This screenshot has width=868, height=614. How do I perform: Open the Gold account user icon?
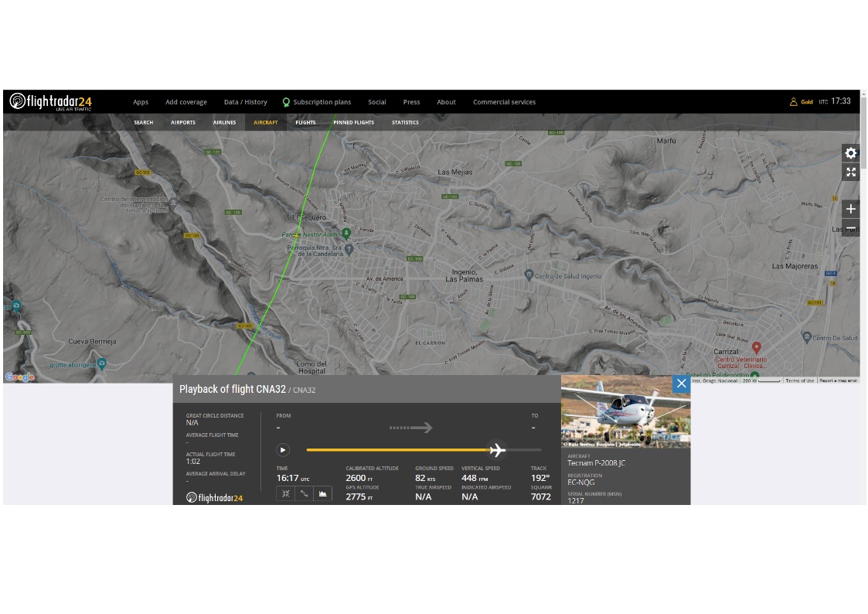[793, 102]
